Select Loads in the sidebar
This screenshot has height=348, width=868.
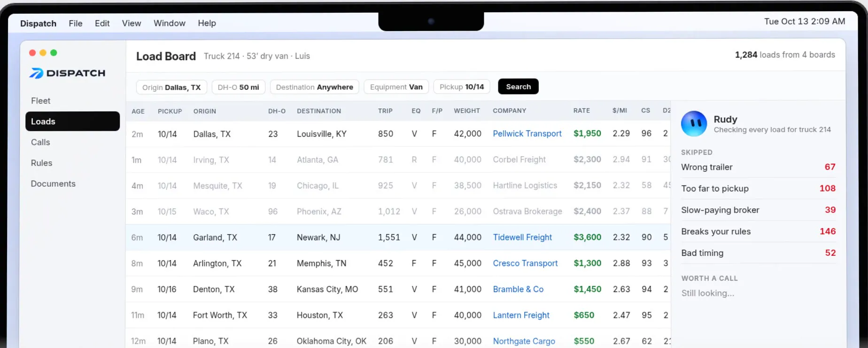(x=72, y=121)
